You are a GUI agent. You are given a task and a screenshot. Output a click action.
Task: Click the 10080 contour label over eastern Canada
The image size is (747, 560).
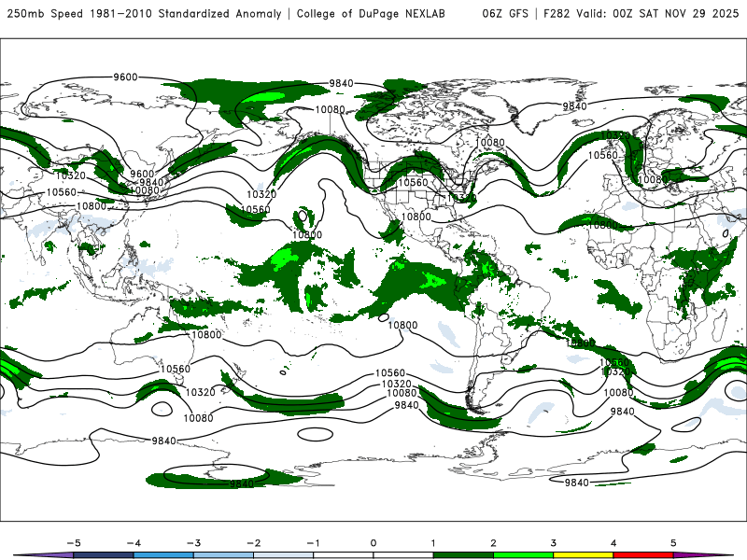tap(490, 143)
